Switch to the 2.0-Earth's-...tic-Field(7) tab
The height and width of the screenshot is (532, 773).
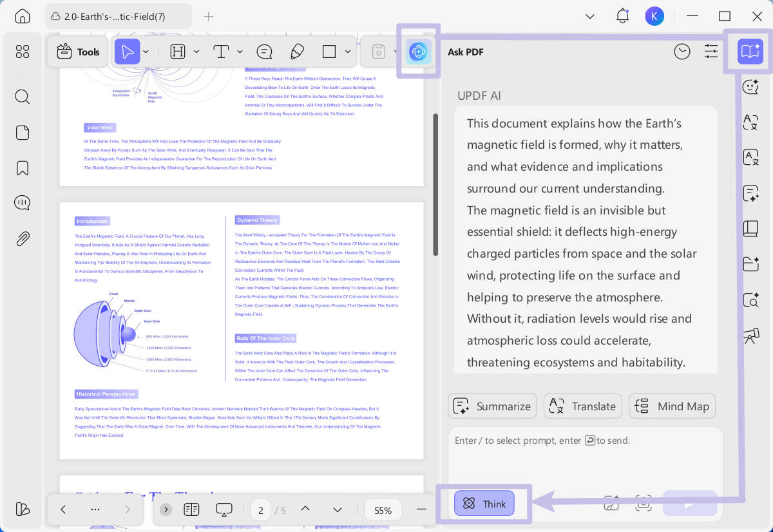119,16
